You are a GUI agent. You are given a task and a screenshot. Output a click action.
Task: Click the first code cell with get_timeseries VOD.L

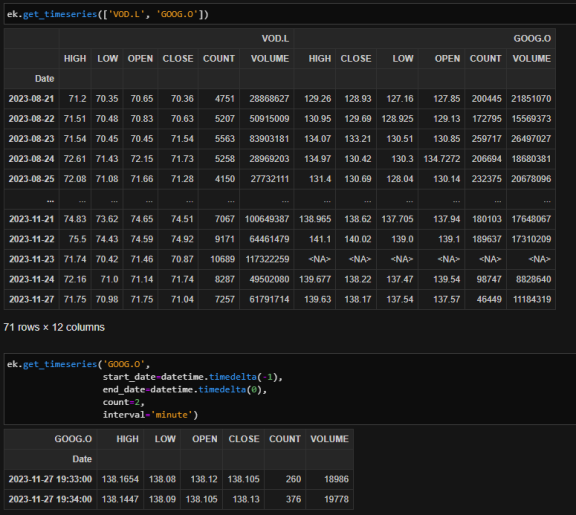(290, 14)
